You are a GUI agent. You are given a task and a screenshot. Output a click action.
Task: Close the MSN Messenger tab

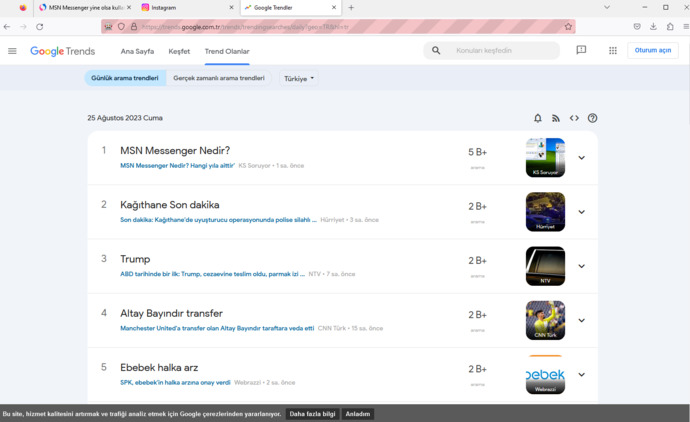pyautogui.click(x=129, y=7)
